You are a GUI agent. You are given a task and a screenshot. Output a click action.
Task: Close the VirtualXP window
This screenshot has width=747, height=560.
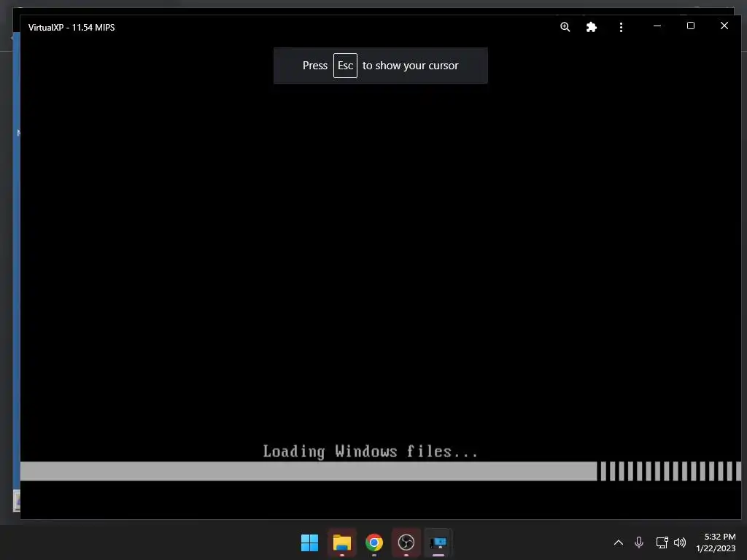coord(724,26)
